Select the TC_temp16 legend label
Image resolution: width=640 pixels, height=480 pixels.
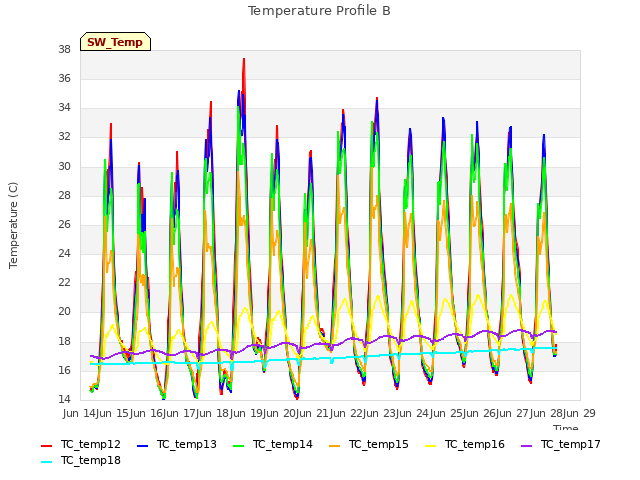[474, 444]
